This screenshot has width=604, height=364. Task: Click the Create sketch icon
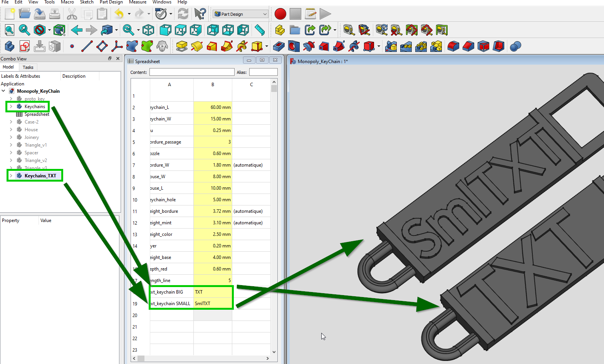pos(25,47)
